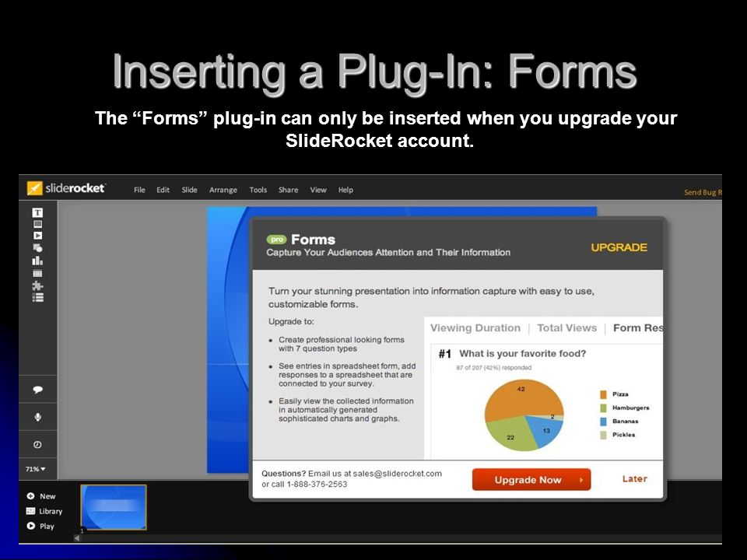Open the Help menu
Viewport: 747px width, 560px height.
(x=345, y=190)
